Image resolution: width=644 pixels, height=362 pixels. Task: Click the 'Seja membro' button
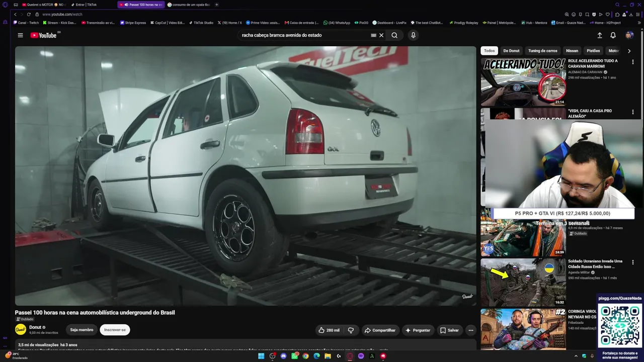[82, 330]
